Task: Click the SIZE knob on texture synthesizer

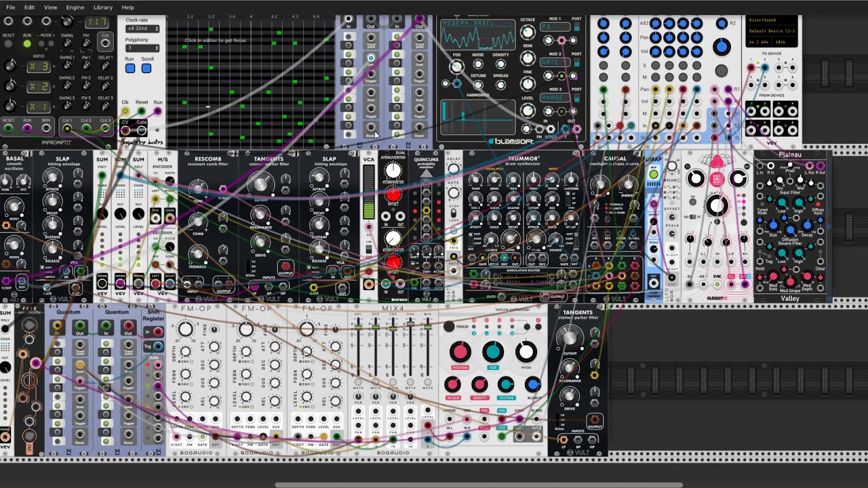Action: pos(493,351)
